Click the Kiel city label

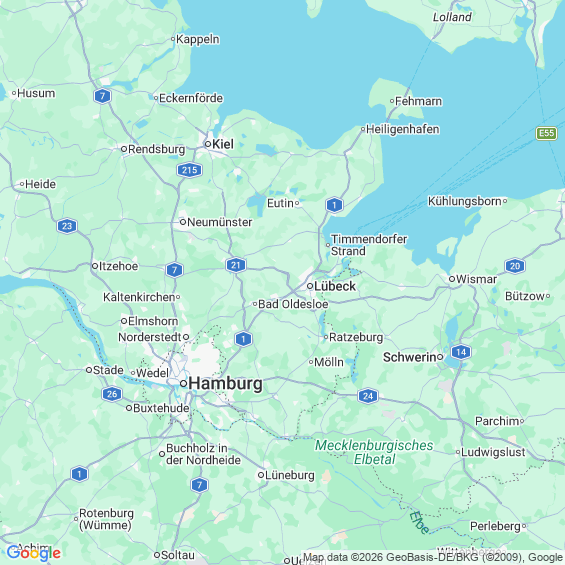(223, 144)
